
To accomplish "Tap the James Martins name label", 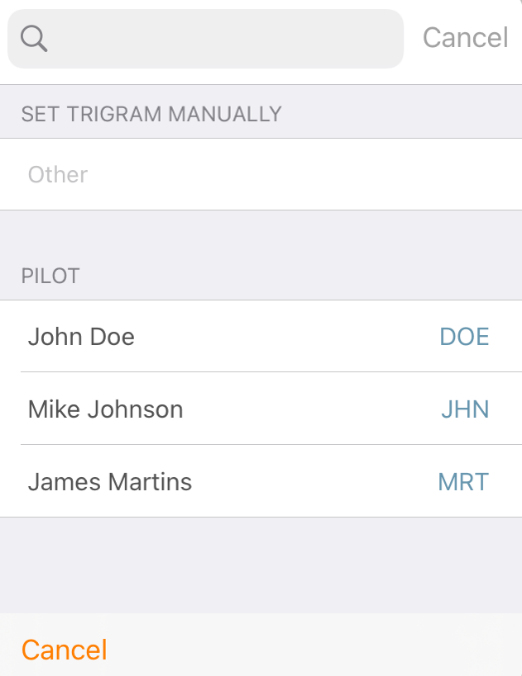I will [x=110, y=482].
